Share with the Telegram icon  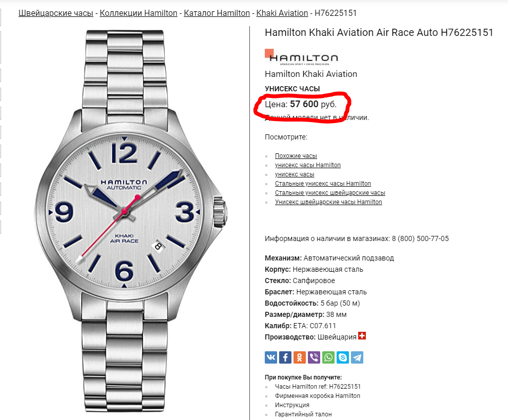(357, 357)
